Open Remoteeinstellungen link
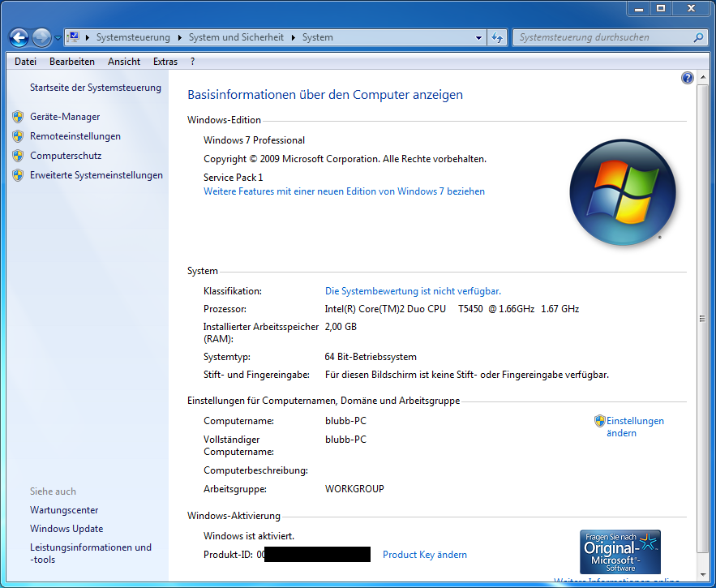 click(75, 136)
